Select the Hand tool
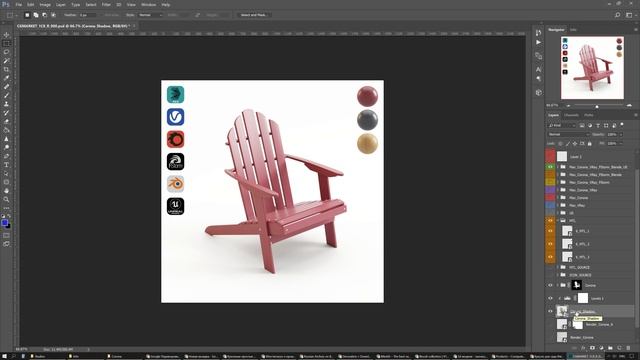Viewport: 640px width, 360px height. 6,191
